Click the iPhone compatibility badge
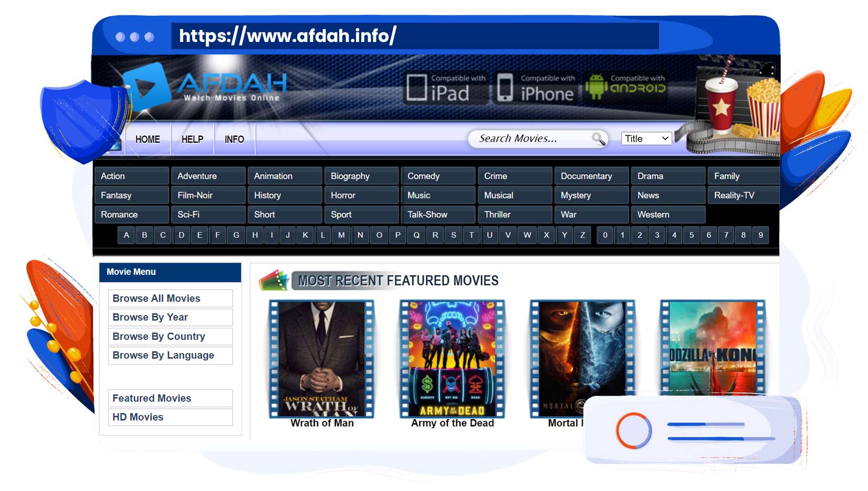 point(535,88)
